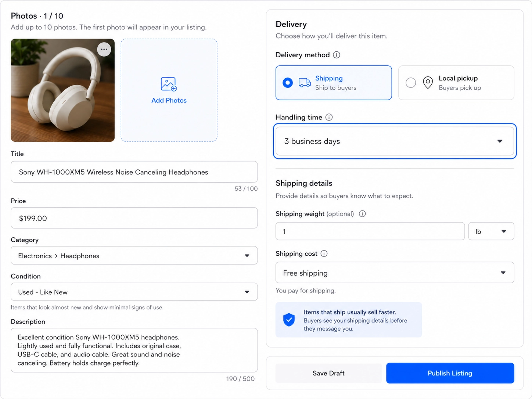Click the shipping truck icon
The image size is (532, 399).
(305, 83)
